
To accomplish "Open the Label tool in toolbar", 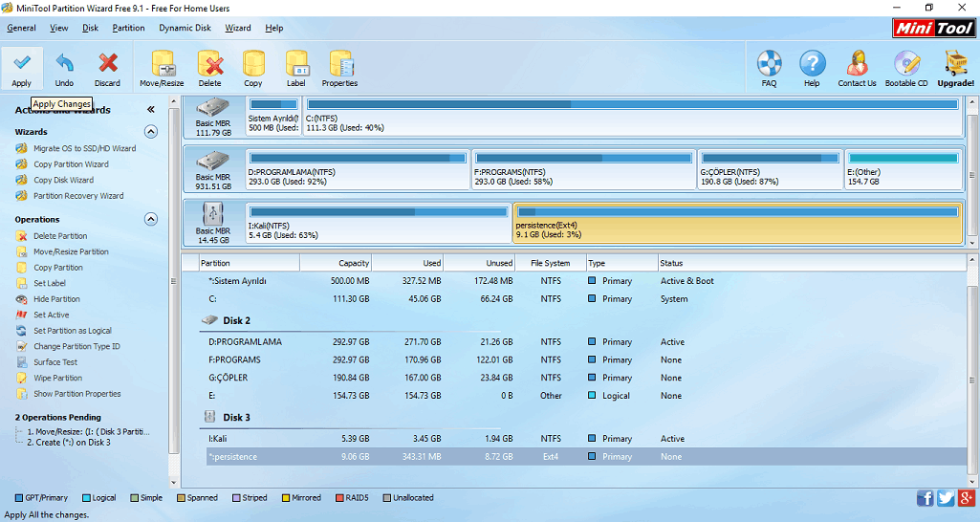I will click(x=296, y=68).
